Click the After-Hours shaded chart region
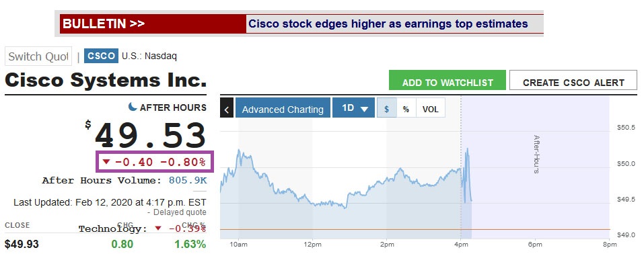The width and height of the screenshot is (644, 254). pyautogui.click(x=536, y=166)
